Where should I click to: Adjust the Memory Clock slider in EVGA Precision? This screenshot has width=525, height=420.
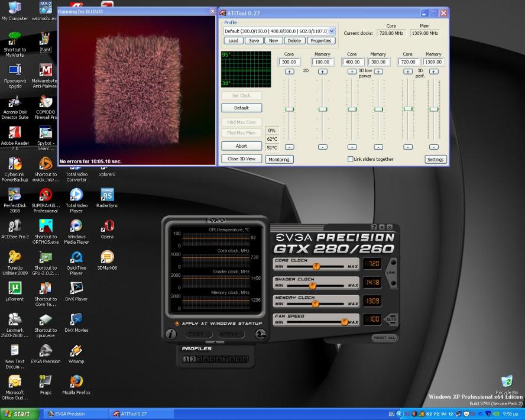(316, 304)
